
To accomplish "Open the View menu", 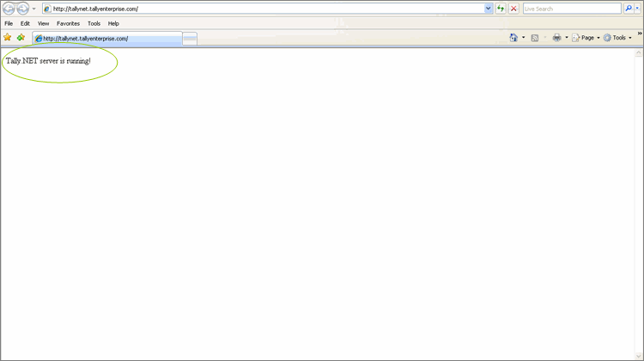I will coord(43,23).
